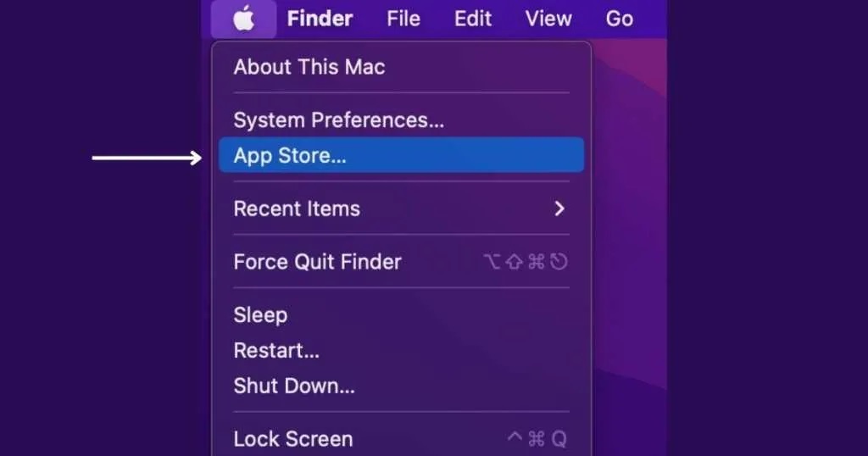The height and width of the screenshot is (456, 868).
Task: Select About This Mac
Action: (x=401, y=67)
